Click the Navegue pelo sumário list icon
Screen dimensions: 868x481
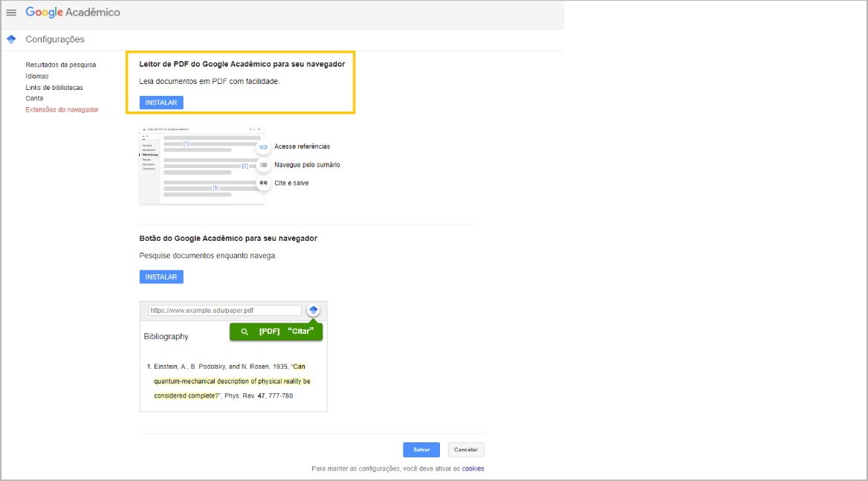point(264,165)
